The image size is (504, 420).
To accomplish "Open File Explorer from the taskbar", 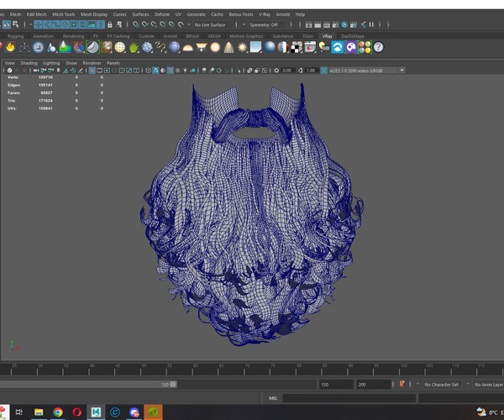I will (x=39, y=412).
